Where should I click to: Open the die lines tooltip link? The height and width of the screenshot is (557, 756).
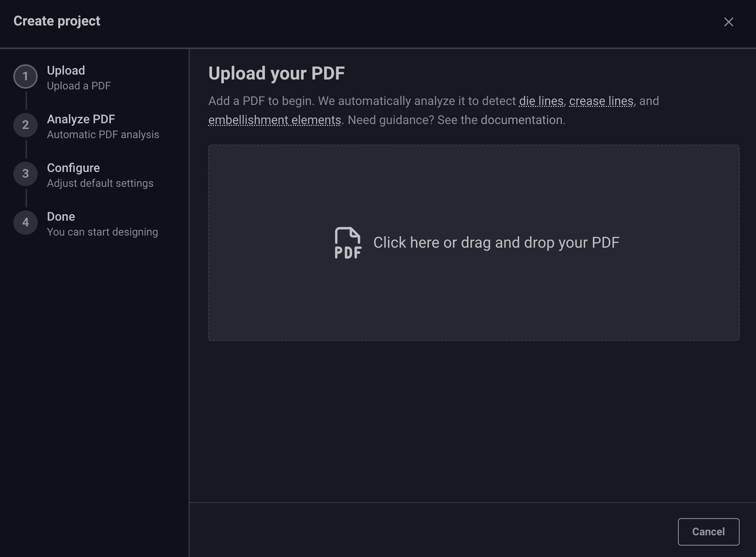541,101
